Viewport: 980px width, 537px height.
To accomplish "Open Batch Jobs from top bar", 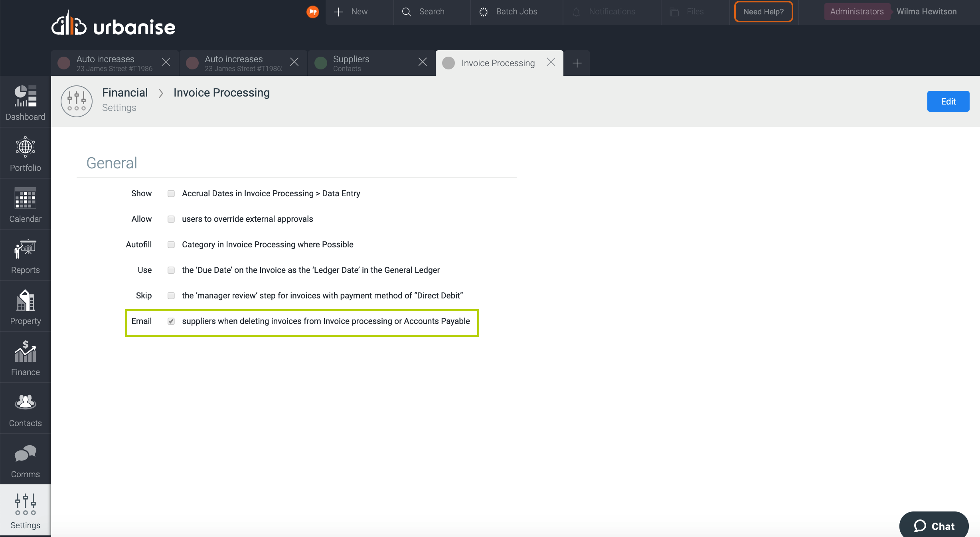I will [509, 12].
